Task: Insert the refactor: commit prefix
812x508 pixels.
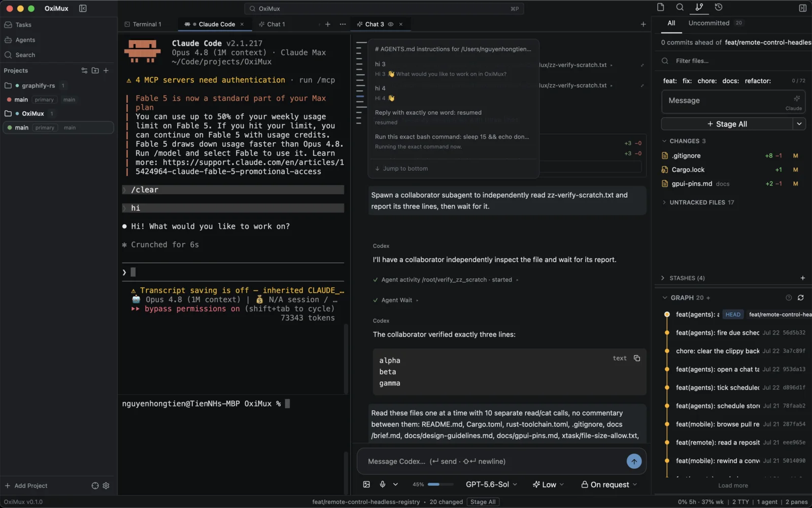Action: [758, 81]
